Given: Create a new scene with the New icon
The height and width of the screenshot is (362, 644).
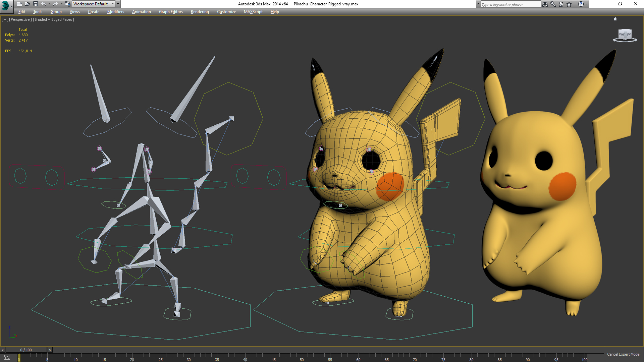Looking at the screenshot, I should [19, 4].
